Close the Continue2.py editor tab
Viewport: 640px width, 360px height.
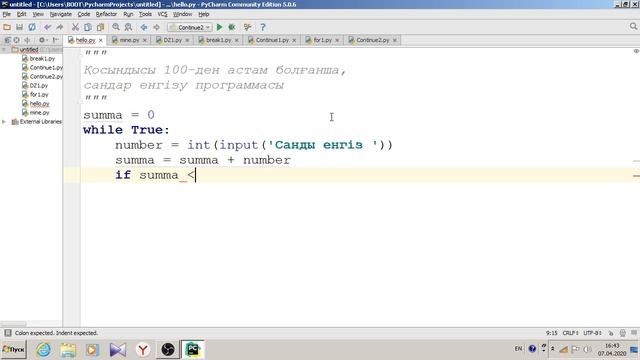click(395, 40)
